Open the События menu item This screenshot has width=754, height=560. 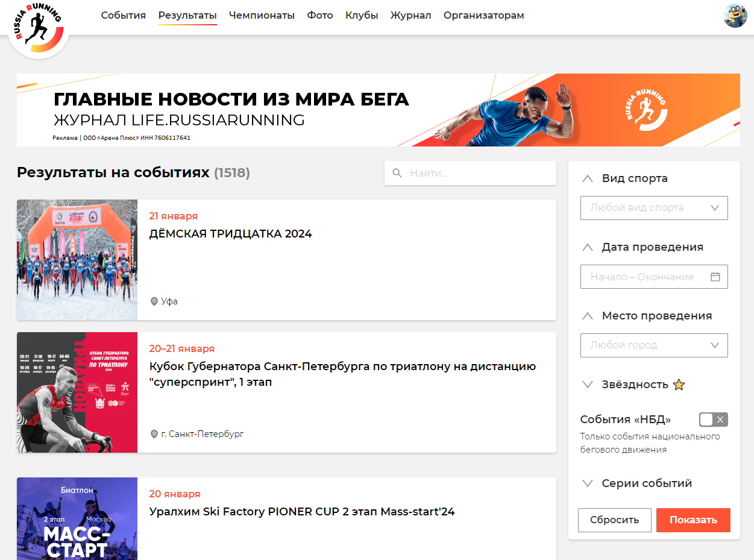123,16
